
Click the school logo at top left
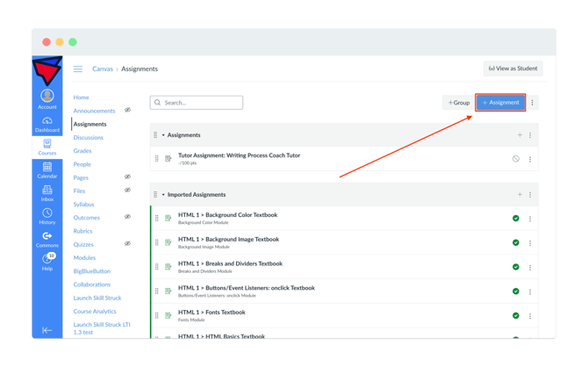47,71
